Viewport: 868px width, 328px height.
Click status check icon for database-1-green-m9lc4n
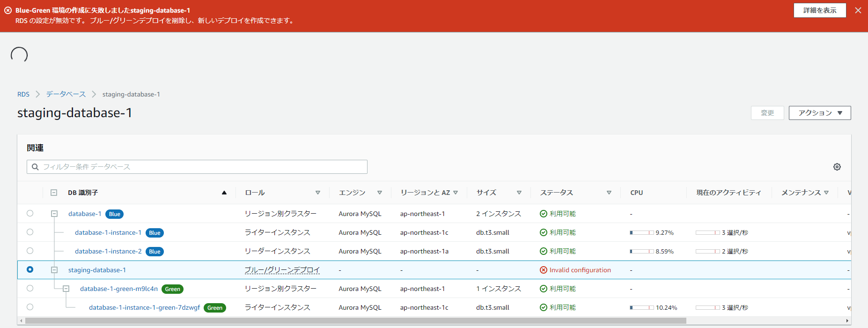pos(544,289)
